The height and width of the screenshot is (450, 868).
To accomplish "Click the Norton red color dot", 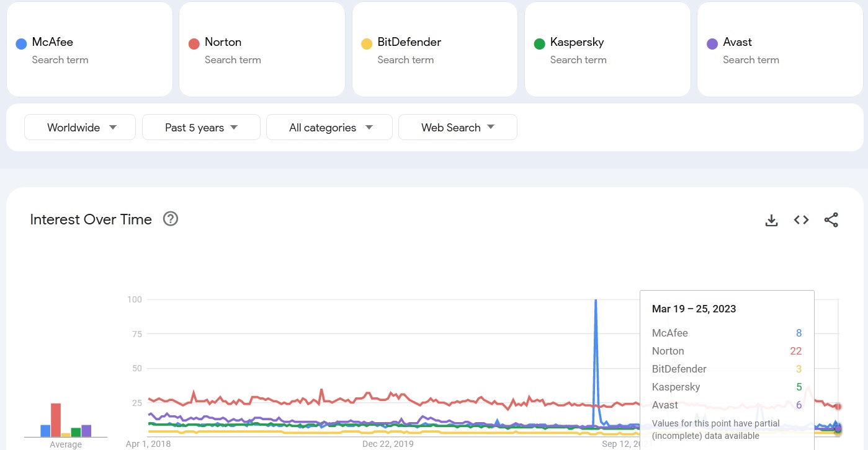I will click(x=194, y=44).
